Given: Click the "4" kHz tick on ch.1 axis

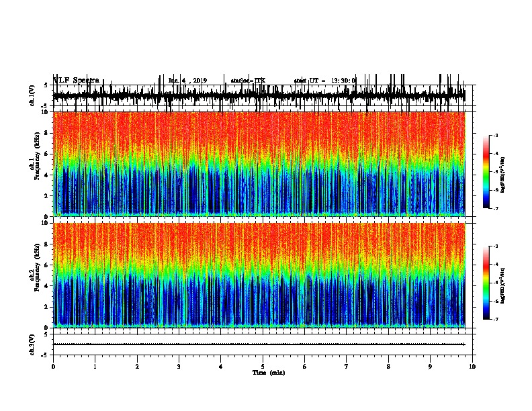Looking at the screenshot, I should pos(47,175).
